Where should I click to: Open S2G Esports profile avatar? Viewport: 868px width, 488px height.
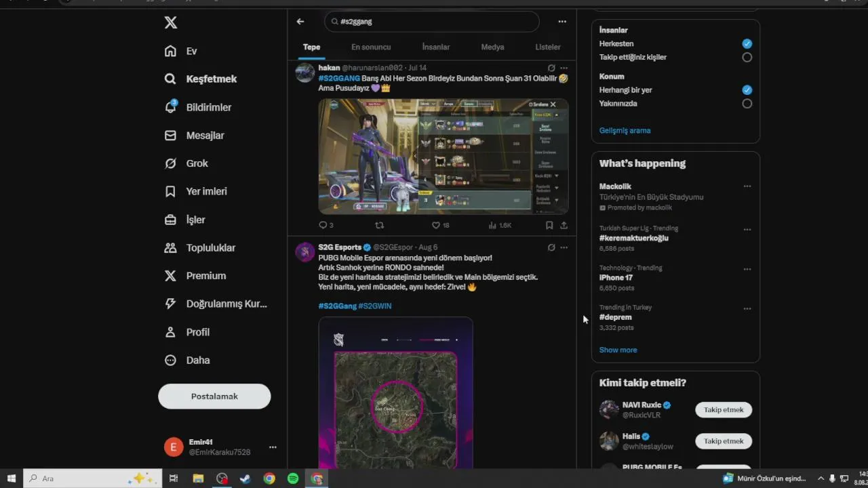[305, 252]
